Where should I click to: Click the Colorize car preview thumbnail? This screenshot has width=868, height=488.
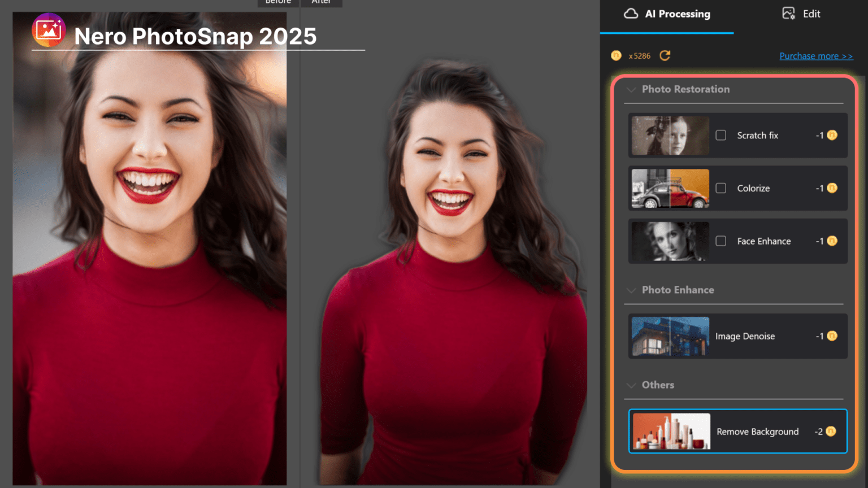[669, 188]
